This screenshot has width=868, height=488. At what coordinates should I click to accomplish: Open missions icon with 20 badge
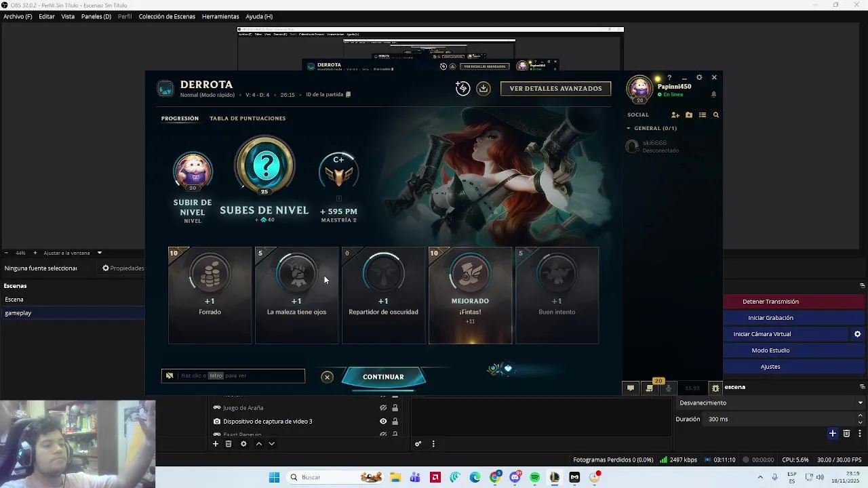coord(650,388)
